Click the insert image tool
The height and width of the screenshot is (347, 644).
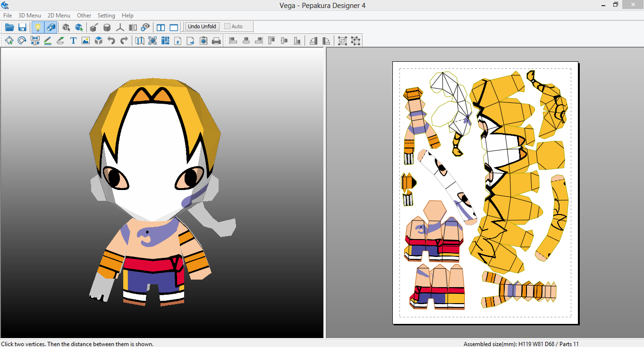coord(85,41)
